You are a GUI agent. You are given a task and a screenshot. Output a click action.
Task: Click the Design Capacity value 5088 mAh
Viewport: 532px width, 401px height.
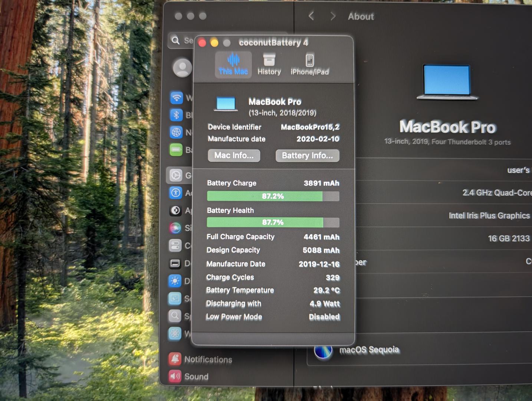tap(321, 250)
